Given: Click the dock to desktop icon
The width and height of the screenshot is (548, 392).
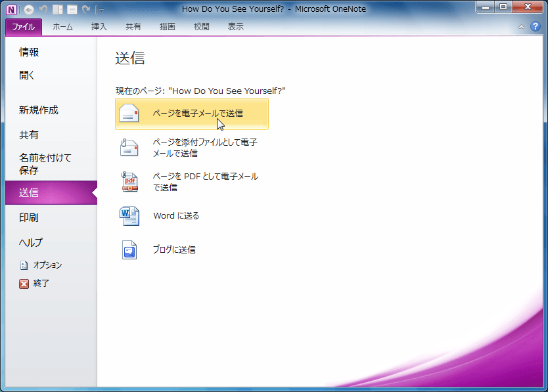Looking at the screenshot, I should [x=58, y=9].
